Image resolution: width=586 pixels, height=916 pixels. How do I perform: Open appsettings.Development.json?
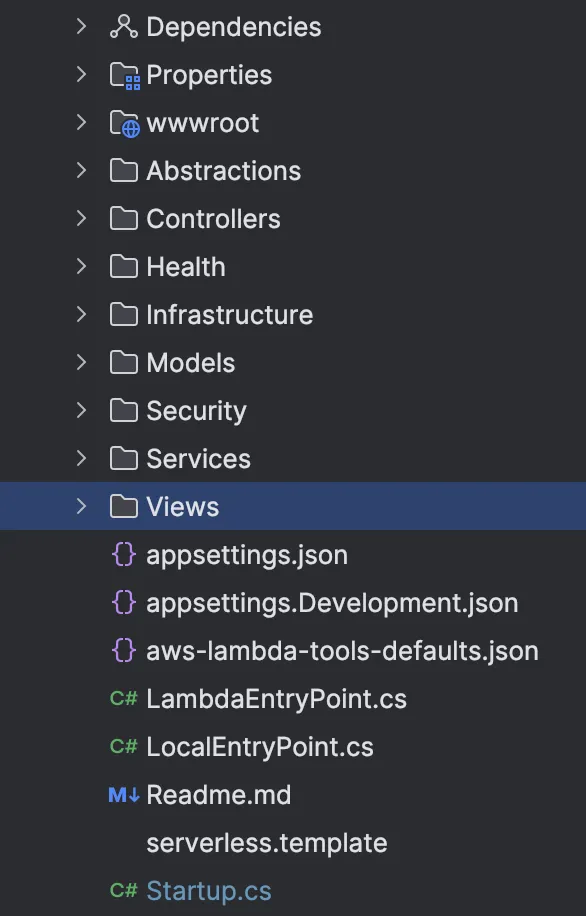pos(330,603)
